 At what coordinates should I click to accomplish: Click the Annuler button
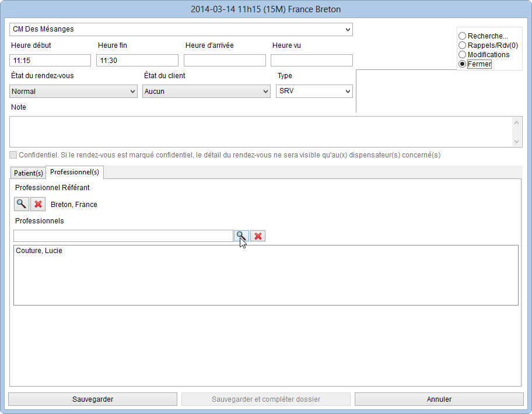click(x=439, y=399)
